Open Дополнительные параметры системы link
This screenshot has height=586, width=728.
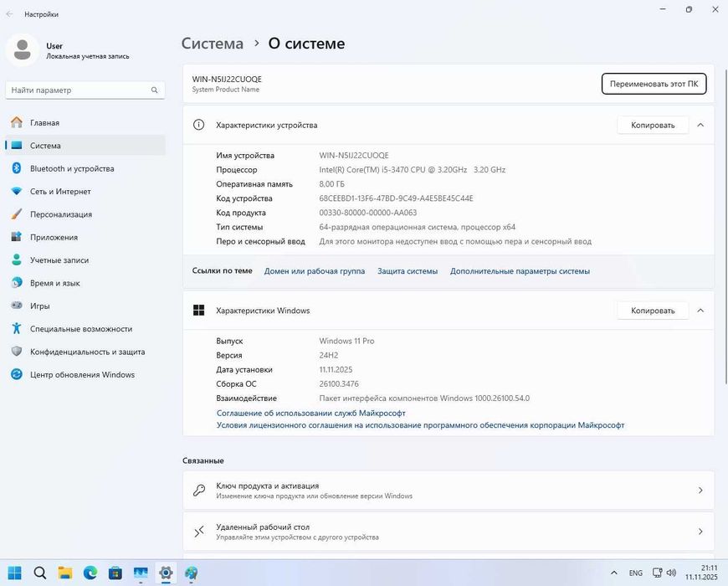tap(520, 271)
